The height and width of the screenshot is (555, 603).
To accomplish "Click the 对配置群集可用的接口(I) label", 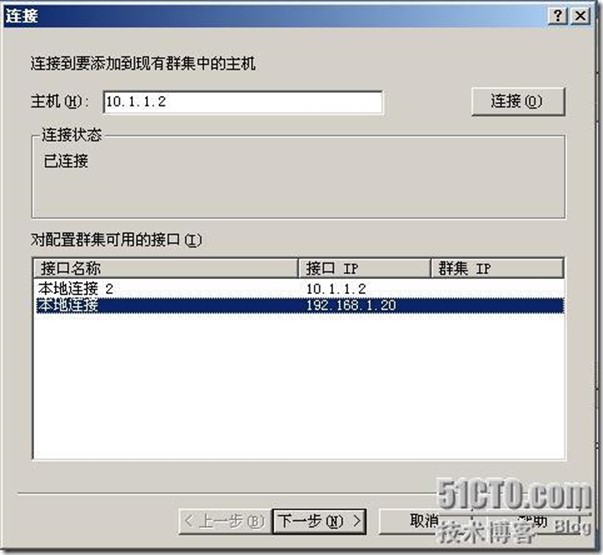I will [x=116, y=240].
